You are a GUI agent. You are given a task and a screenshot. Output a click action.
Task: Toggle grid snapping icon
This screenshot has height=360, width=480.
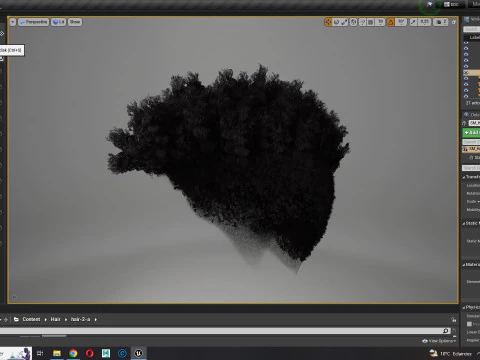pos(370,22)
